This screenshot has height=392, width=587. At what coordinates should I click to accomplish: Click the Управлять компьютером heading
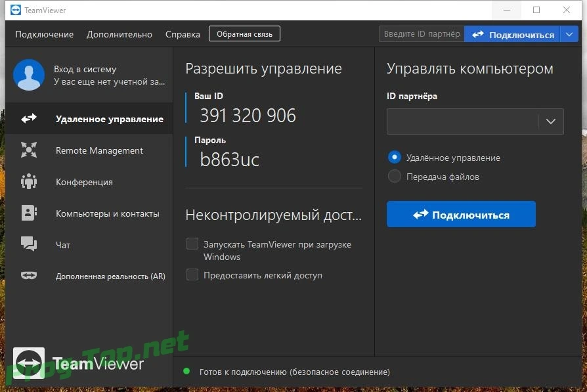pos(470,69)
